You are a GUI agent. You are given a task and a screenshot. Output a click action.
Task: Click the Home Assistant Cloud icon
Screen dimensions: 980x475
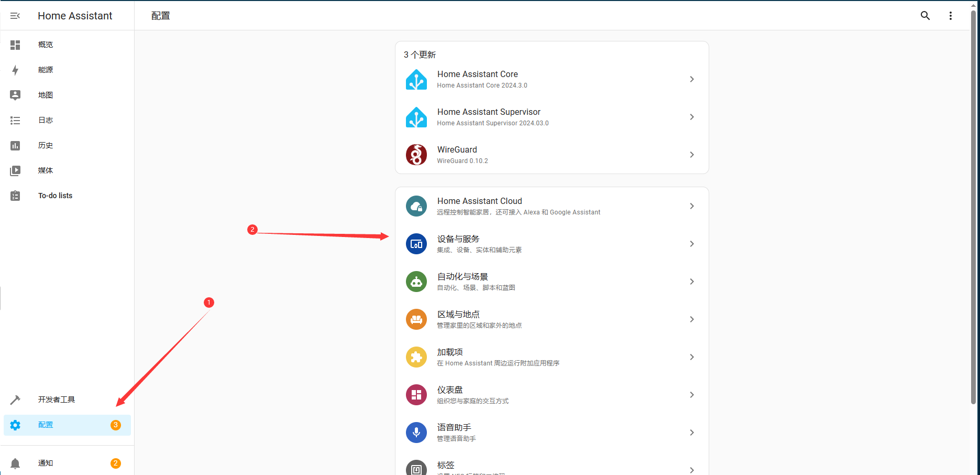416,206
